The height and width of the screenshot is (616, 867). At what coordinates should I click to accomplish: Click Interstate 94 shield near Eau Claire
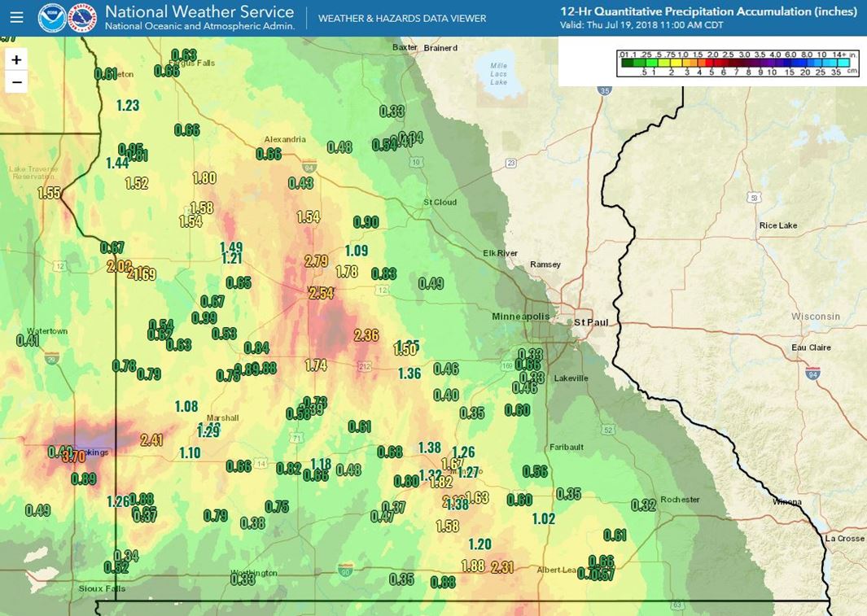[812, 373]
